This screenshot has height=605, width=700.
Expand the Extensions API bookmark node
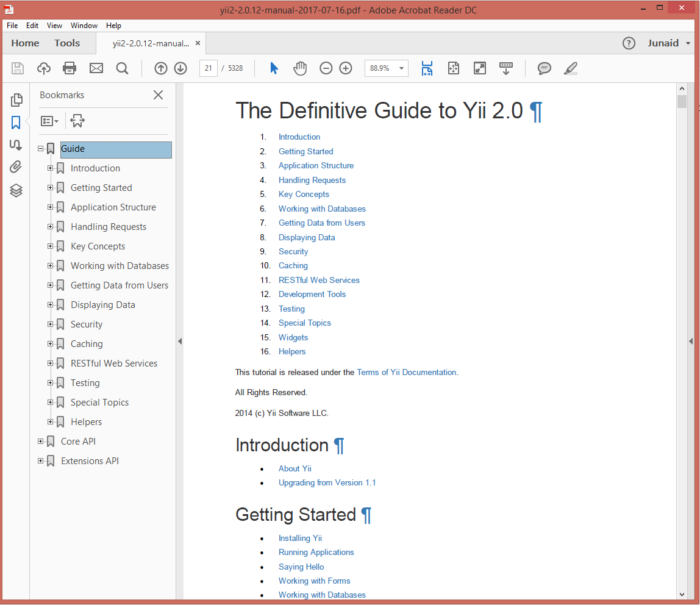(41, 461)
